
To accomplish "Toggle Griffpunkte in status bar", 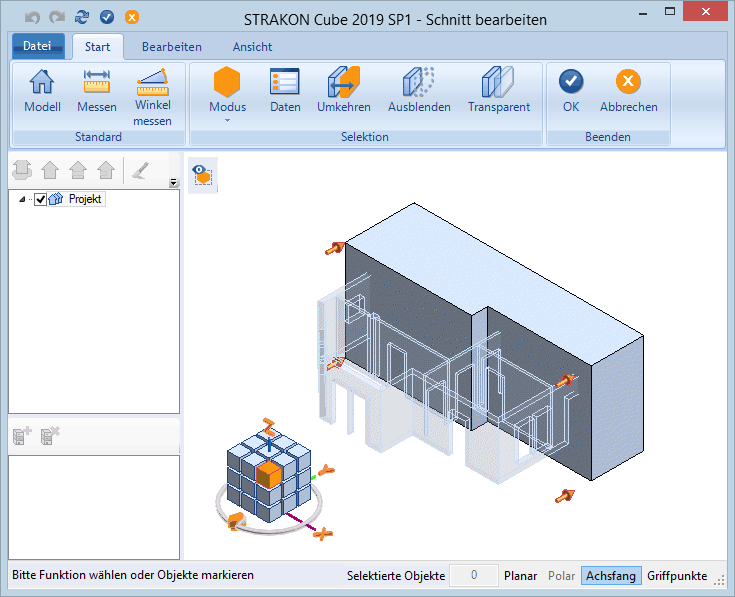I will pyautogui.click(x=677, y=575).
